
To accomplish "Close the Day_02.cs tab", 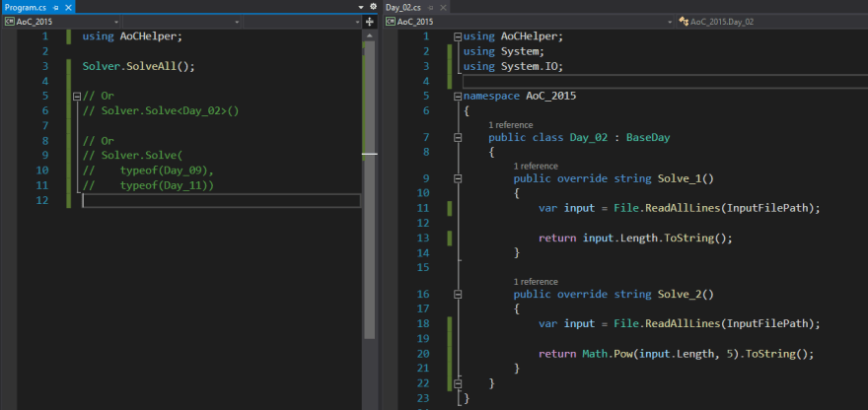I will pos(442,8).
